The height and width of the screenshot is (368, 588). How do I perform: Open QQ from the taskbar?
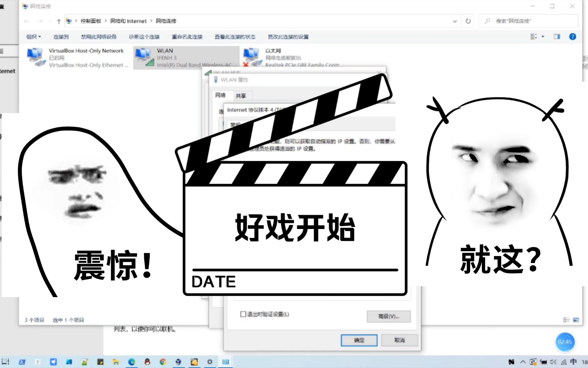pos(147,362)
